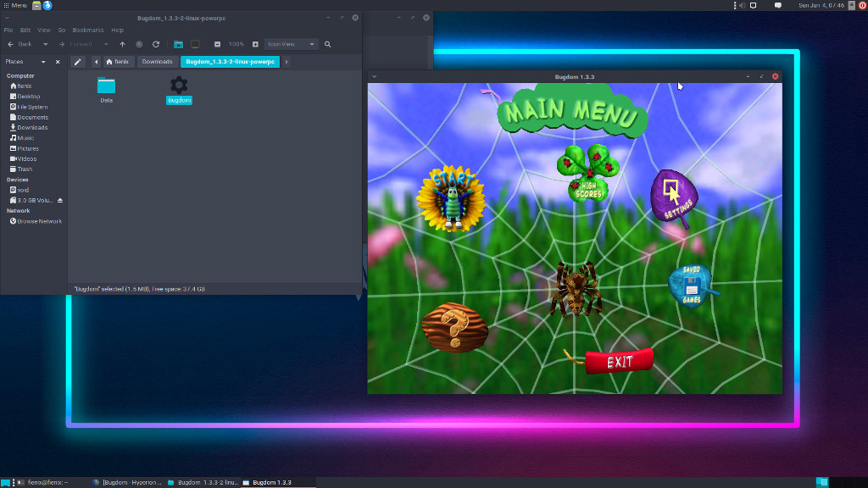The image size is (868, 488).
Task: Open the volume control in the system tray
Action: pos(743,6)
